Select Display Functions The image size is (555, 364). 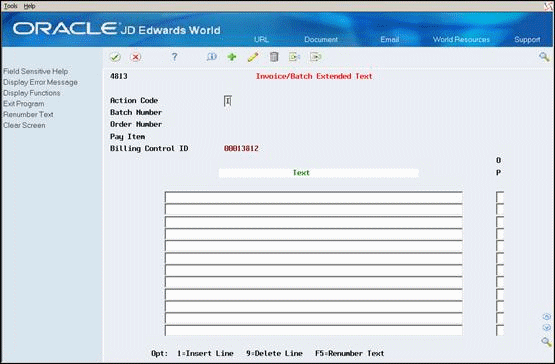point(32,93)
